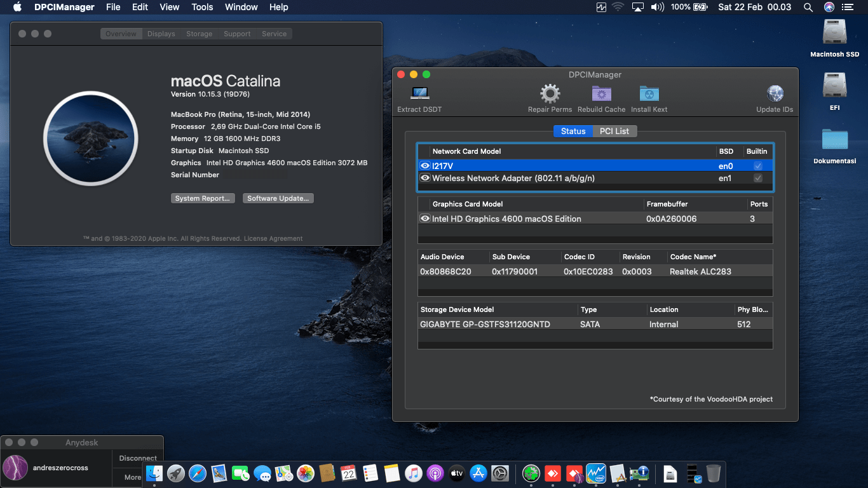Switch to the PCI List tab

pos(614,131)
